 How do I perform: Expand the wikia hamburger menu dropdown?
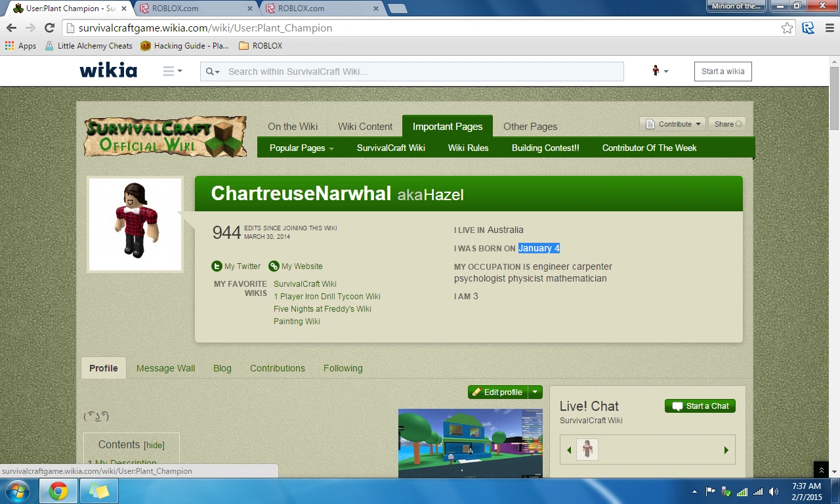[173, 72]
